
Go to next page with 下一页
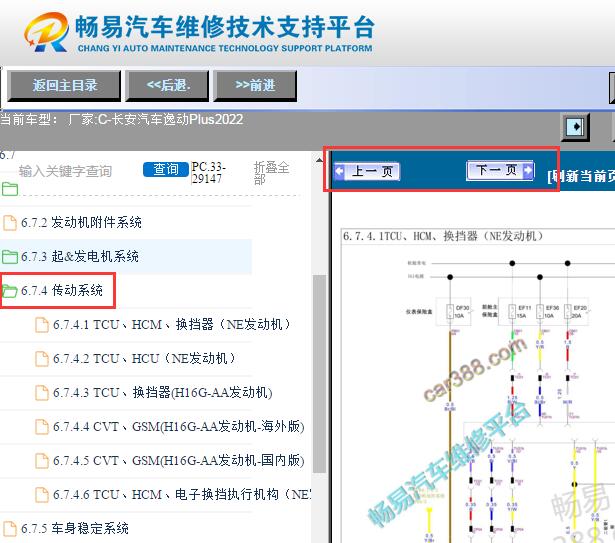pyautogui.click(x=500, y=170)
